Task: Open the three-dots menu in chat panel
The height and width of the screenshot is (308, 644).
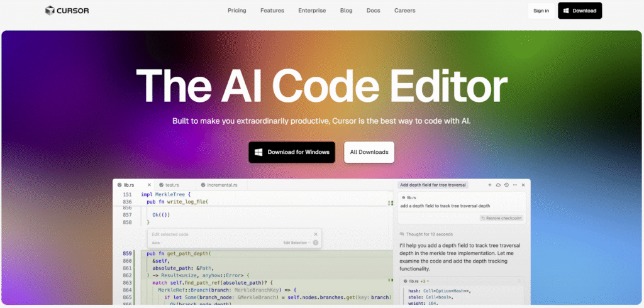Action: pyautogui.click(x=515, y=185)
